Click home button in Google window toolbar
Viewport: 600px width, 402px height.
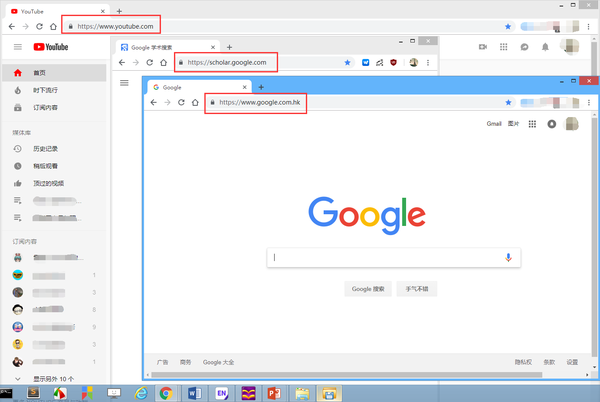[195, 102]
